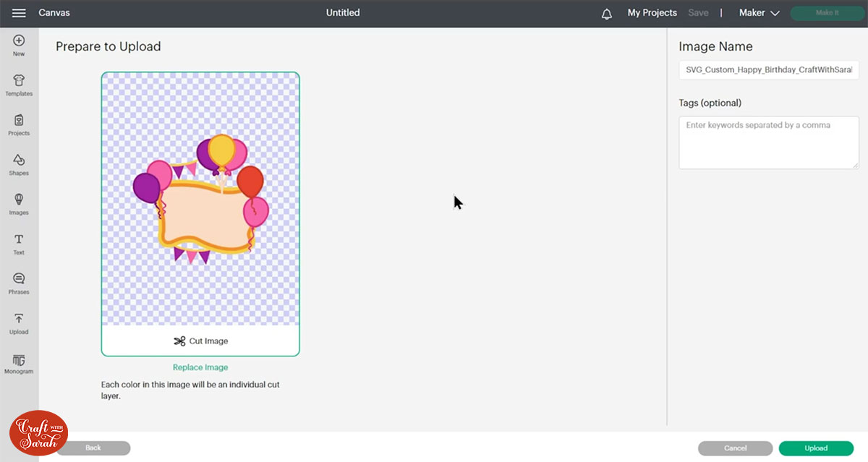Open the Shapes tool icon
Screen dimensions: 868x462
pos(19,163)
